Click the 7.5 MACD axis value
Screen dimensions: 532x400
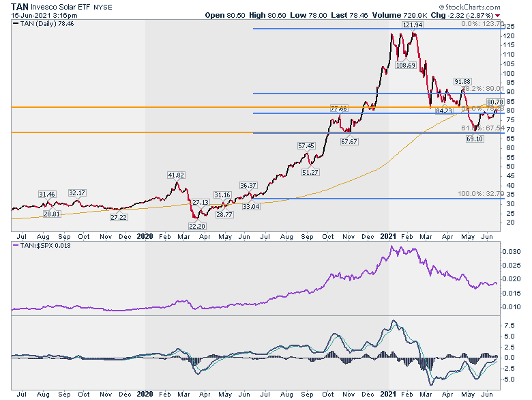[x=509, y=326]
